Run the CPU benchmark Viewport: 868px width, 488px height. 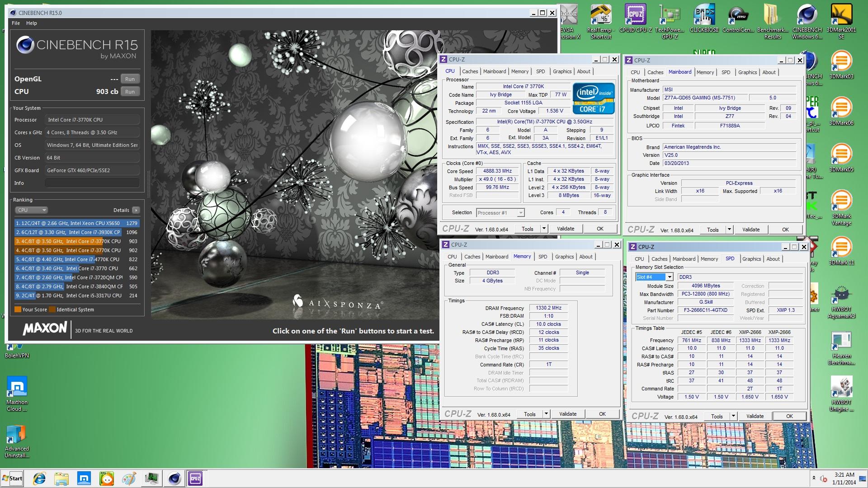coord(130,92)
